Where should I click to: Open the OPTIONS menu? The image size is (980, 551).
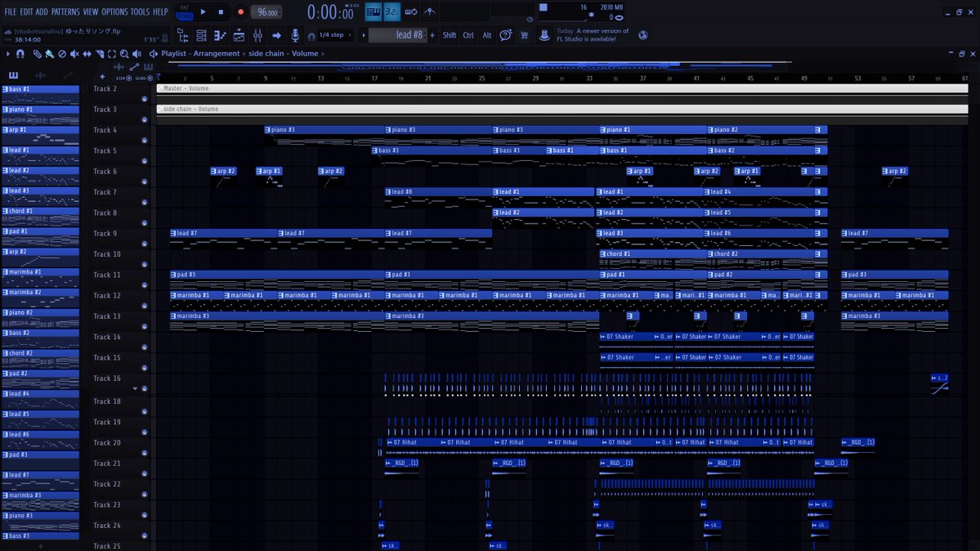tap(114, 12)
